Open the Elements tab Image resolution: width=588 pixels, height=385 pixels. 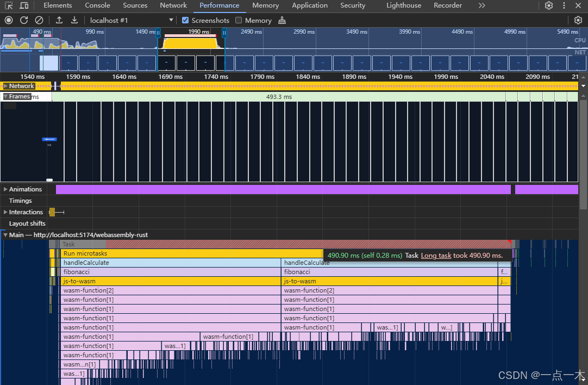point(58,5)
